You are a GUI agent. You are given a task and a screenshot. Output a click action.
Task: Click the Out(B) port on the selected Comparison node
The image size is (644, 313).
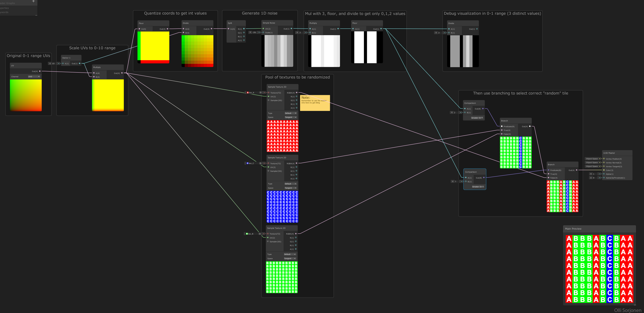click(x=484, y=178)
